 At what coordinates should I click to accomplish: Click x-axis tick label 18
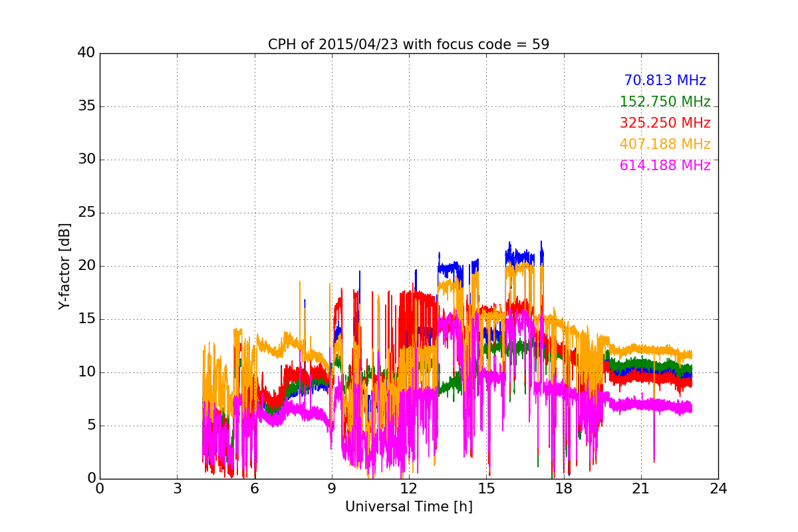coord(564,489)
